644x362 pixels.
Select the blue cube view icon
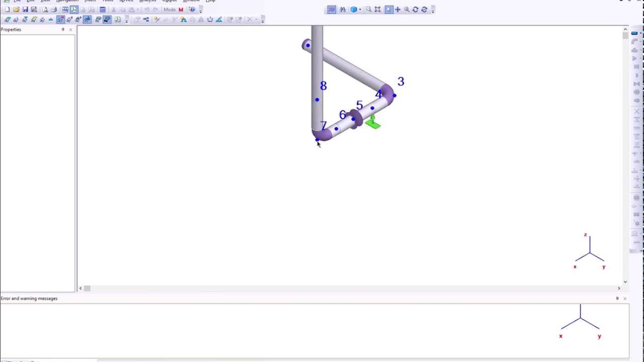(354, 10)
